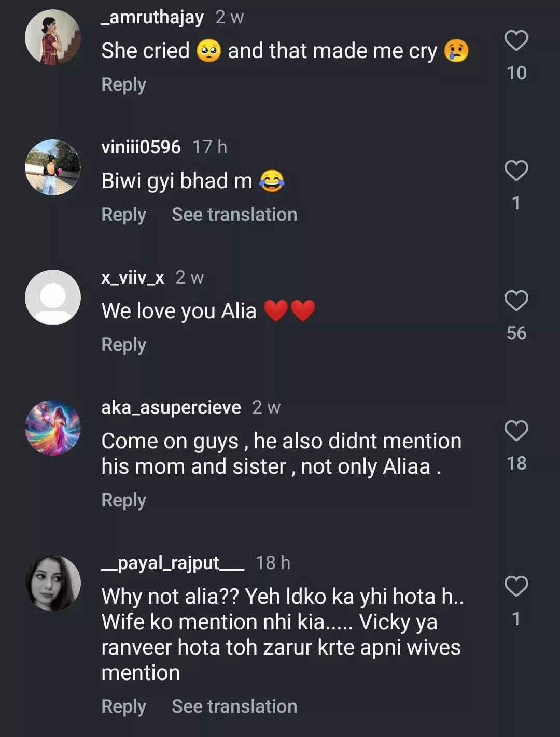The image size is (560, 737).
Task: Tap username x_viiv_x
Action: 133,277
